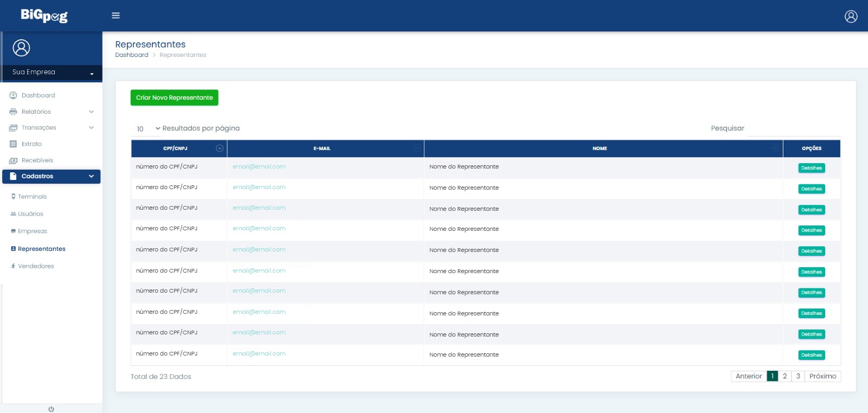The height and width of the screenshot is (413, 868).
Task: Collapse the Cadastros submenu chevron
Action: pyautogui.click(x=91, y=176)
